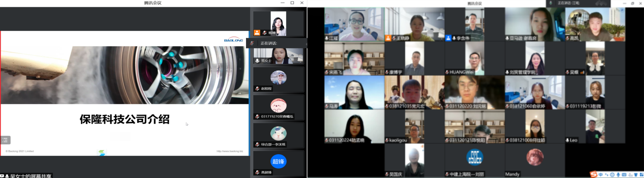Select HUANGWei video tile
Screen dimensions: 644x178
tap(474, 58)
